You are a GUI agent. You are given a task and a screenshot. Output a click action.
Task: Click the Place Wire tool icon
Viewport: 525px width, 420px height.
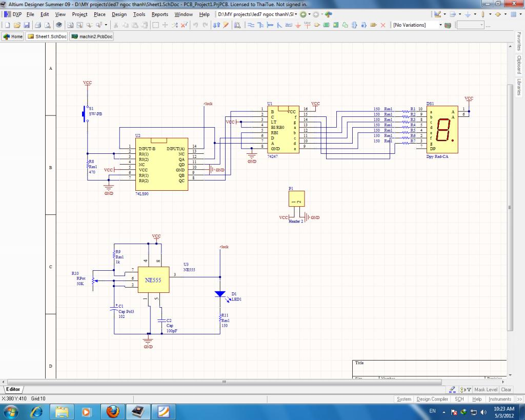(x=252, y=25)
